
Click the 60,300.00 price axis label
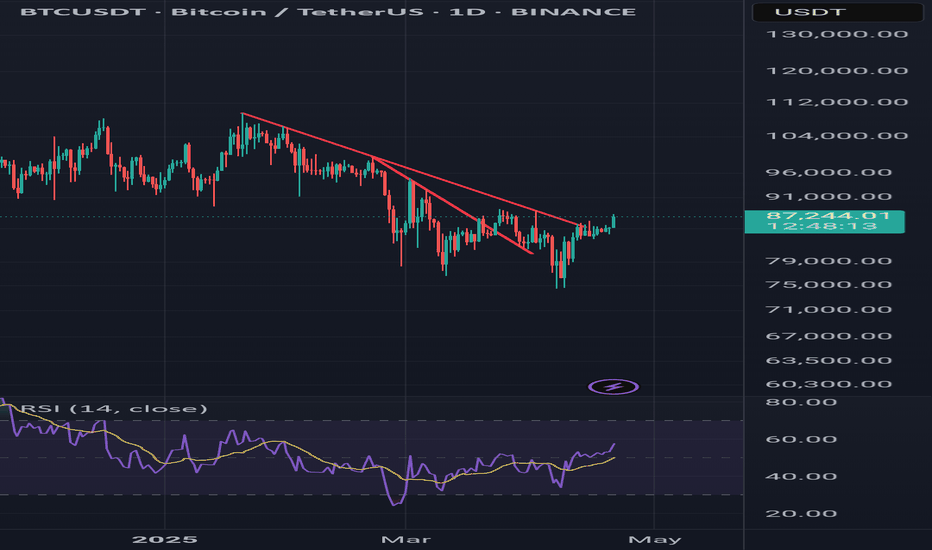point(829,385)
